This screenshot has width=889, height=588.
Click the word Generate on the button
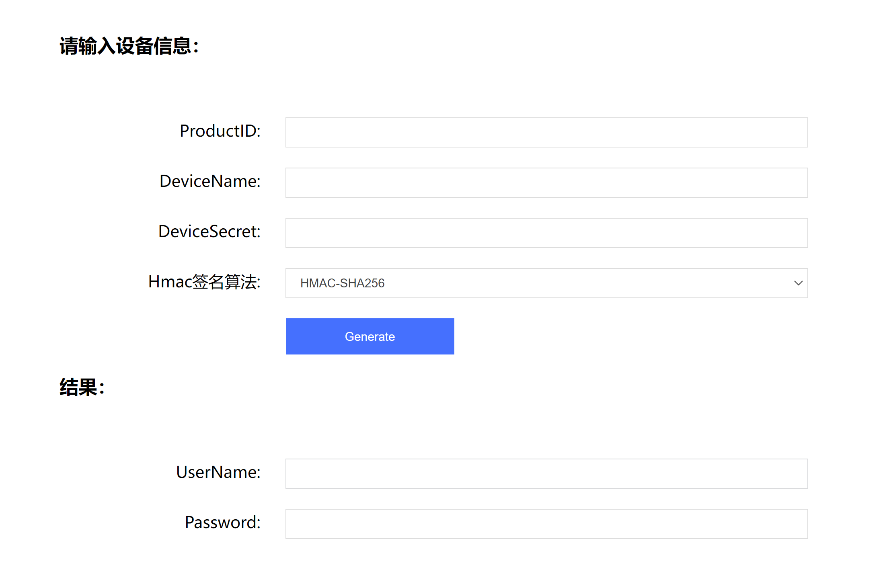[x=370, y=337]
